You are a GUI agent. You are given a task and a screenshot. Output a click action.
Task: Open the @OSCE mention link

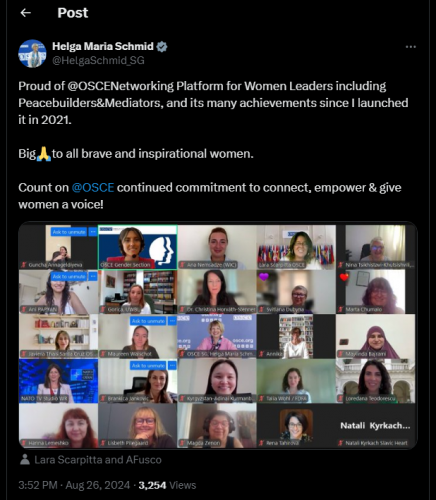pyautogui.click(x=93, y=188)
